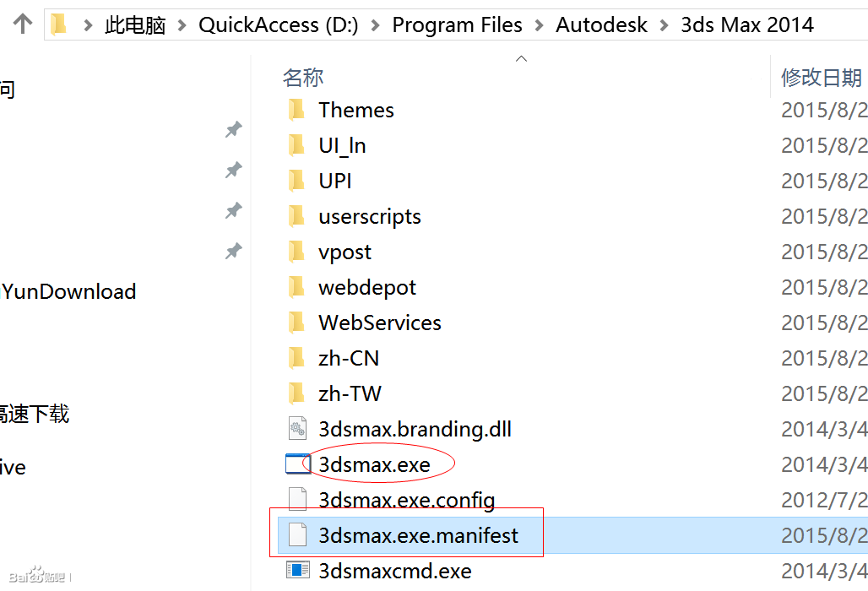
Task: Expand the chevron after Program Files breadcrumb
Action: (x=539, y=25)
